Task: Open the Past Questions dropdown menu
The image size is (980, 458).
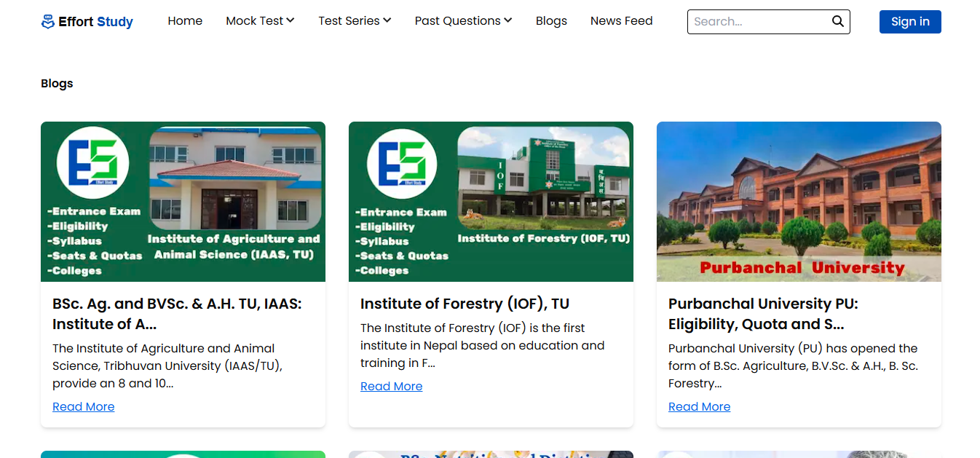Action: [x=463, y=21]
